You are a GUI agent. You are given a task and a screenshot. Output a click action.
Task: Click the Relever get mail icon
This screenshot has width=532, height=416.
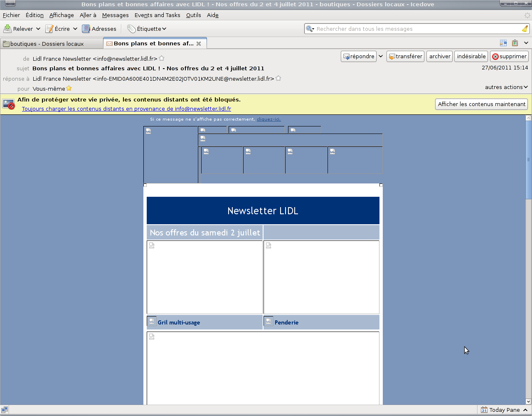tap(7, 29)
